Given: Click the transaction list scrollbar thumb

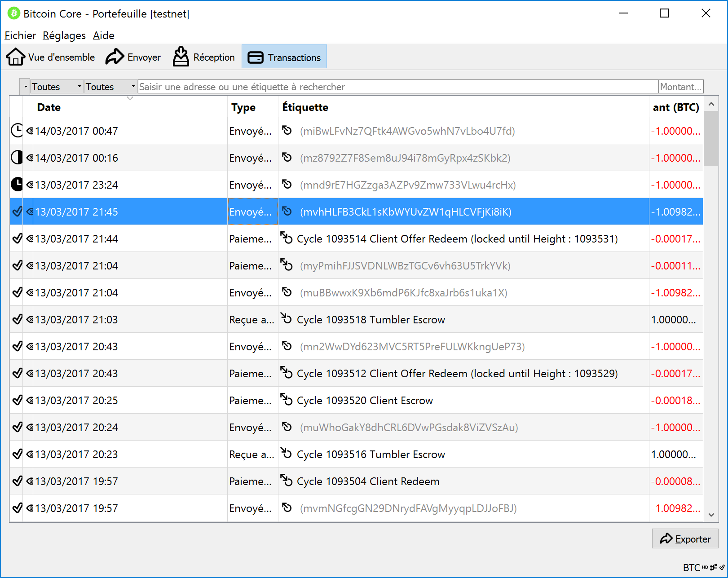Looking at the screenshot, I should tap(711, 138).
